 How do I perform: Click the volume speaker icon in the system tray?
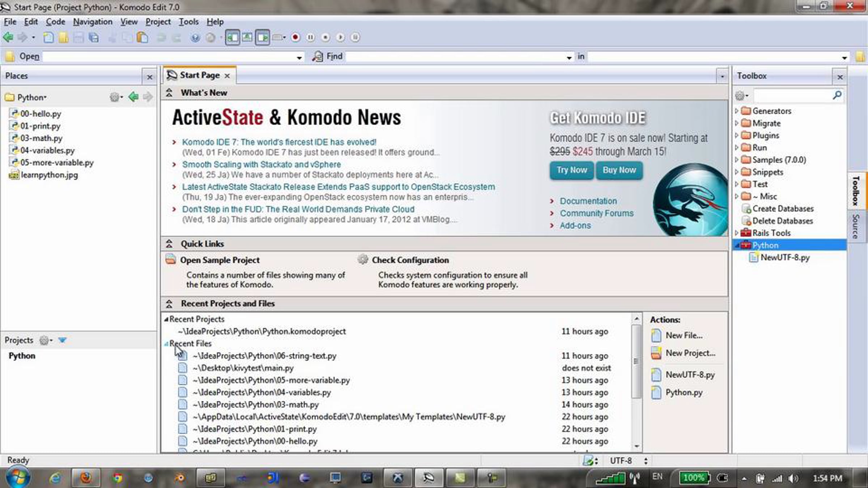[792, 479]
